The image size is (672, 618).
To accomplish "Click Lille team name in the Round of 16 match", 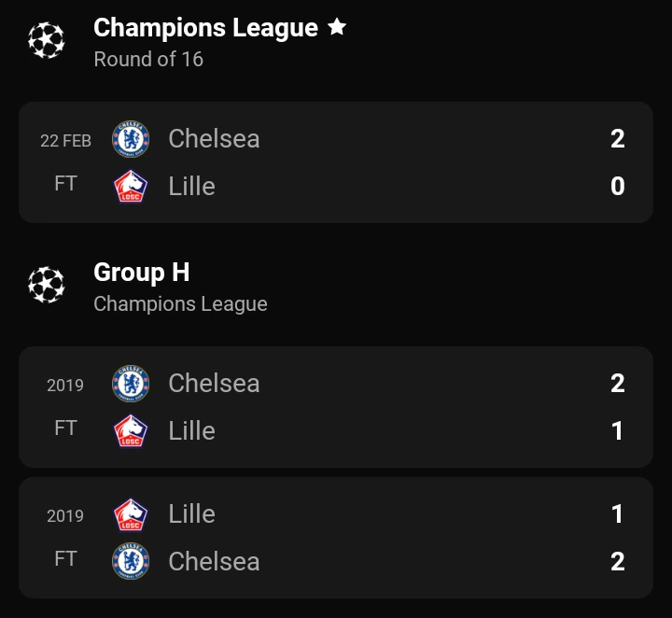I will pos(191,186).
